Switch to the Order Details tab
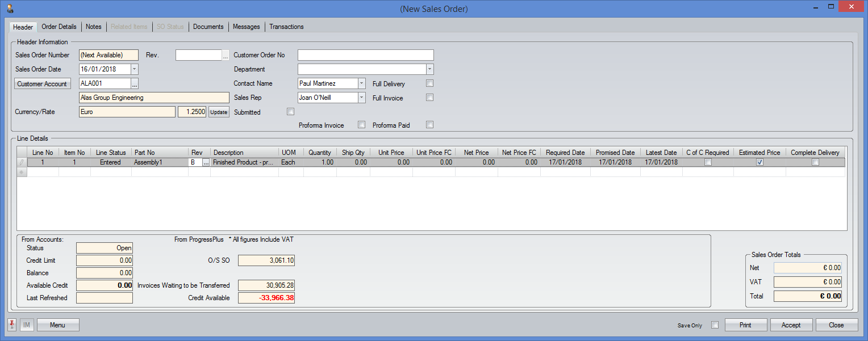 [x=59, y=27]
